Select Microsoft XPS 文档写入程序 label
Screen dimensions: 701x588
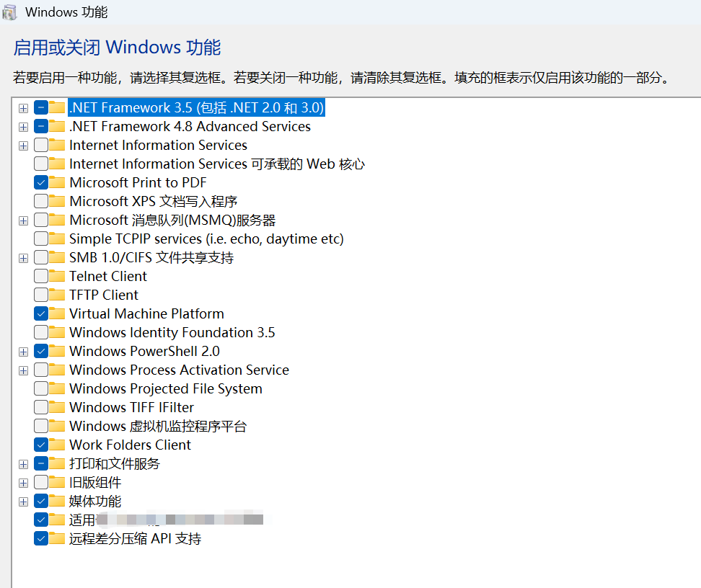point(154,202)
